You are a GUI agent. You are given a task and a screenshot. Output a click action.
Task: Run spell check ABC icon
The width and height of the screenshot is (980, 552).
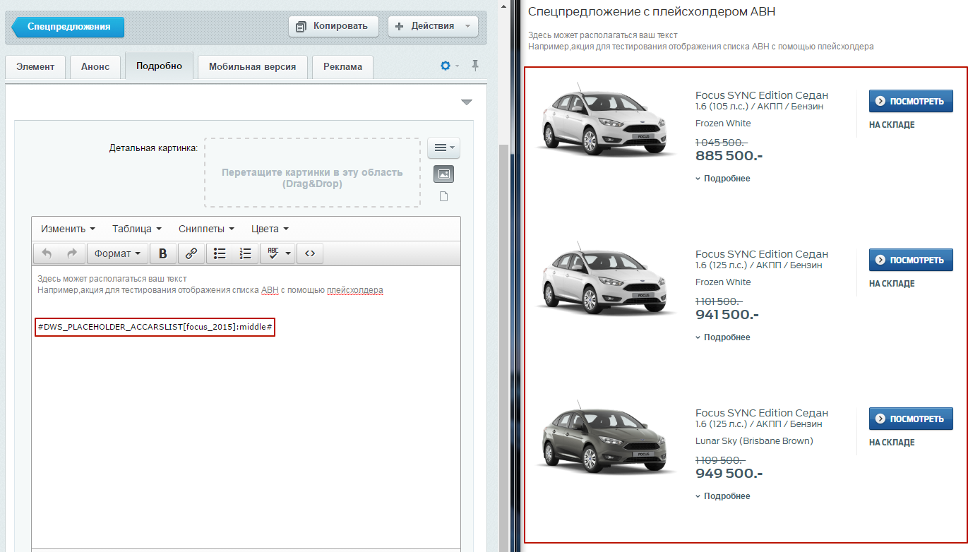(x=273, y=253)
